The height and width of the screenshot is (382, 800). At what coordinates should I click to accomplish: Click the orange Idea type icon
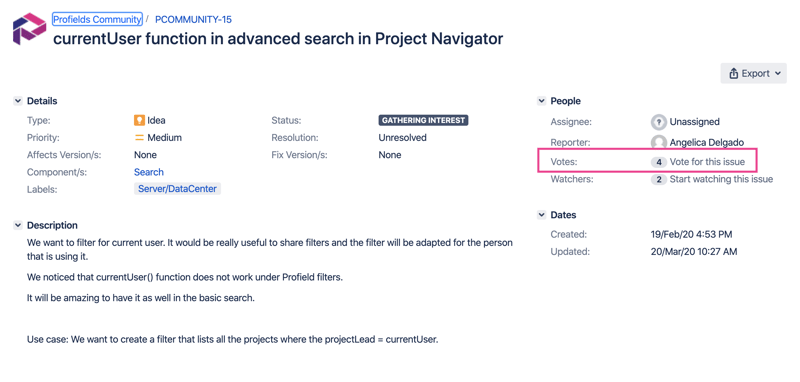(139, 121)
